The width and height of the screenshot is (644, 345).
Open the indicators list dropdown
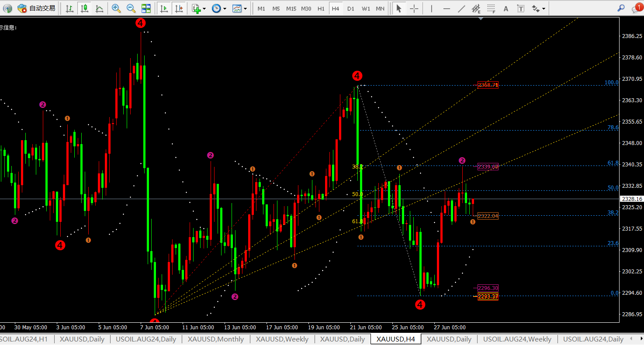click(x=199, y=8)
